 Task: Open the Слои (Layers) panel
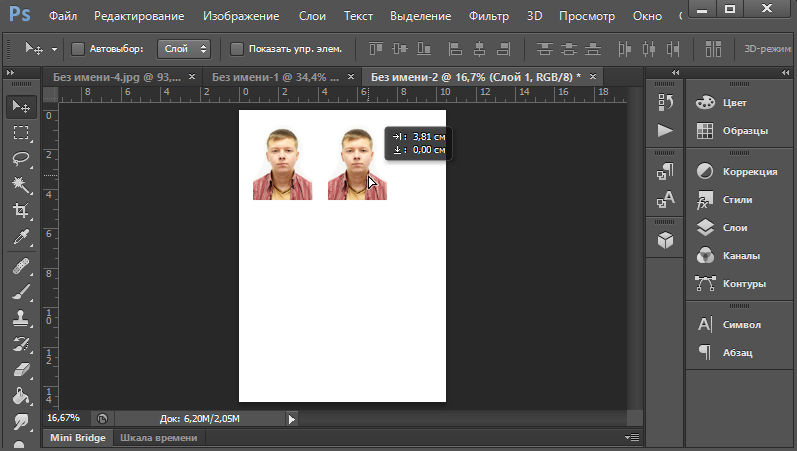[x=737, y=228]
